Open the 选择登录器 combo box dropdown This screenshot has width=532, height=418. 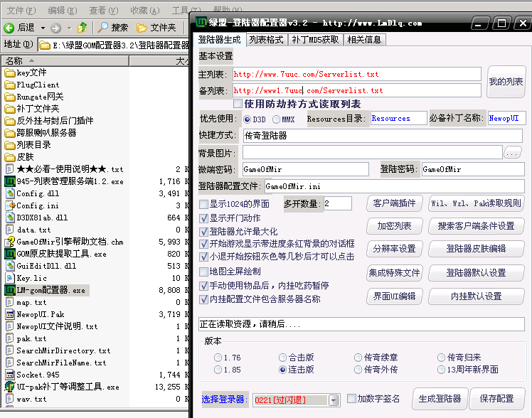pos(334,400)
